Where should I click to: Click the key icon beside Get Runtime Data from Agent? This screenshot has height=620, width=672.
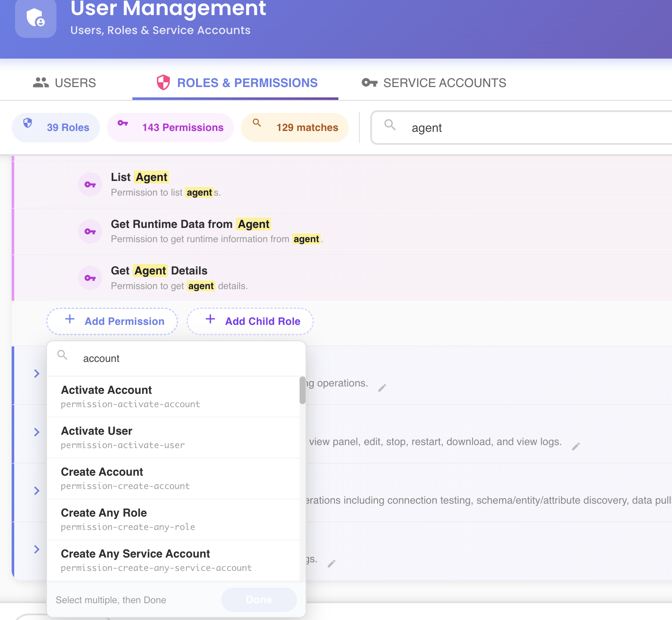tap(90, 231)
